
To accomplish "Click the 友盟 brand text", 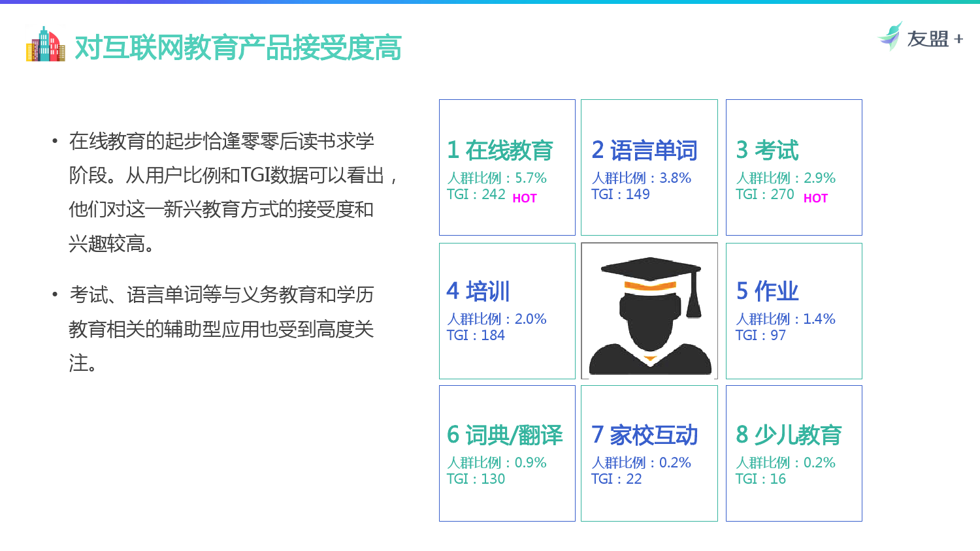I will [x=927, y=39].
